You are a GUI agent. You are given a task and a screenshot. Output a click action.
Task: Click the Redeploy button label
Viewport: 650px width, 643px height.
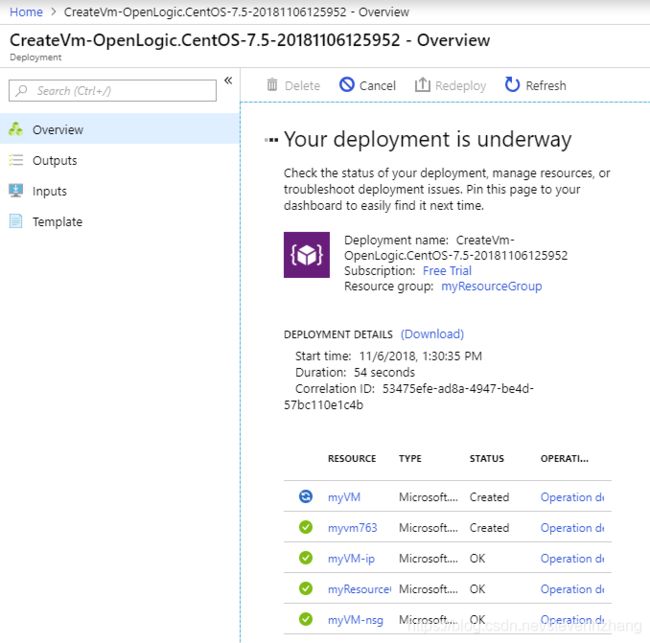[460, 86]
